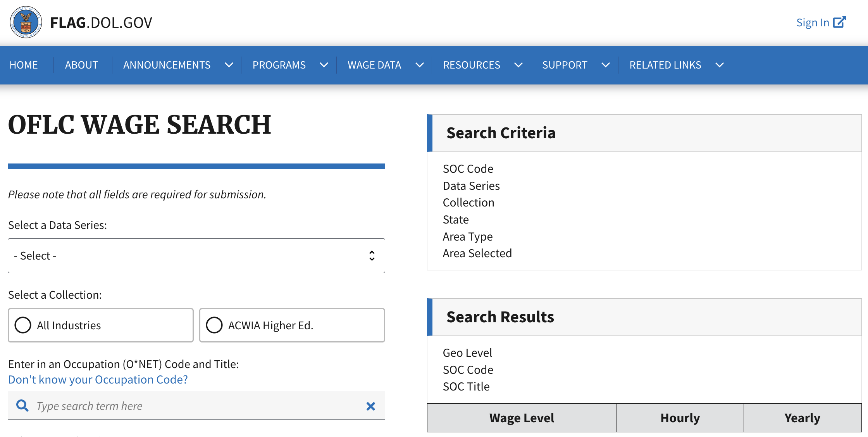This screenshot has width=868, height=437.
Task: Open the About menu item
Action: point(81,65)
